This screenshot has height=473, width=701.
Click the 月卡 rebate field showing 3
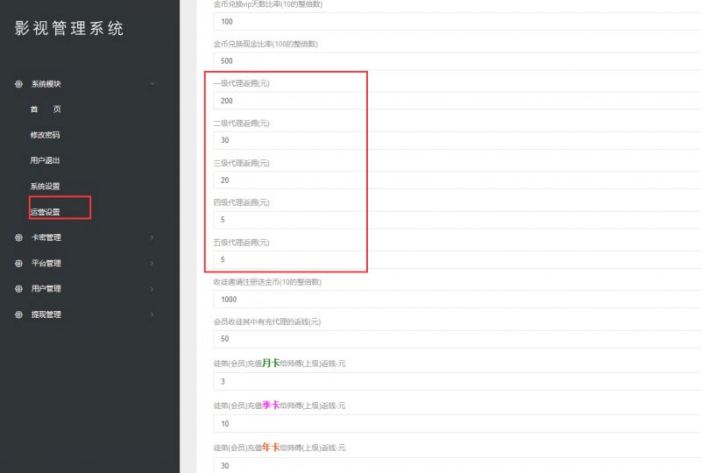tap(457, 381)
